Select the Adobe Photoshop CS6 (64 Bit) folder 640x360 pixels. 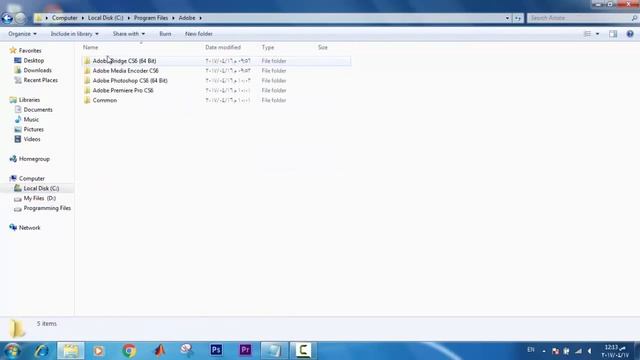130,80
